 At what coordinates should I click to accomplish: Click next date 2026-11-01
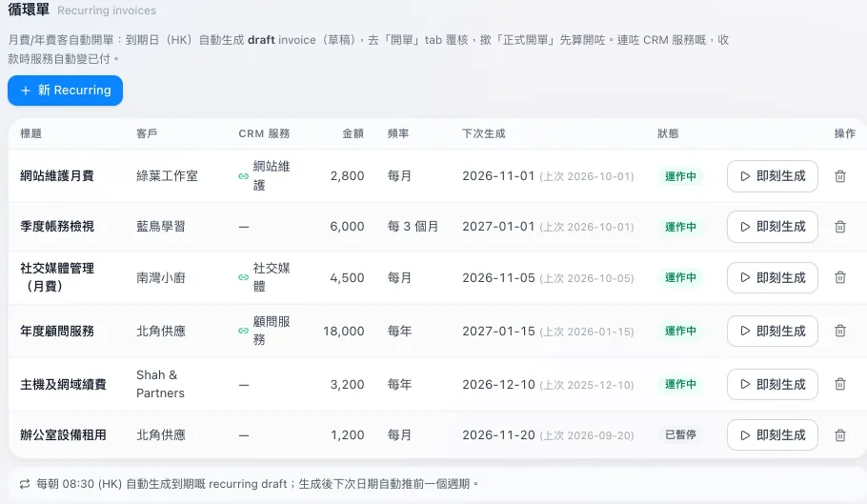pos(498,176)
